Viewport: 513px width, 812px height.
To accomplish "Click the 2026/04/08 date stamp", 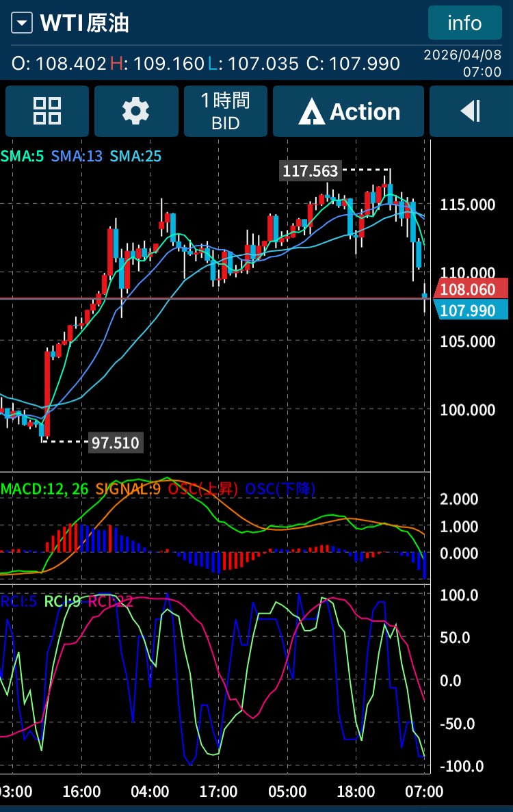I will click(x=463, y=55).
